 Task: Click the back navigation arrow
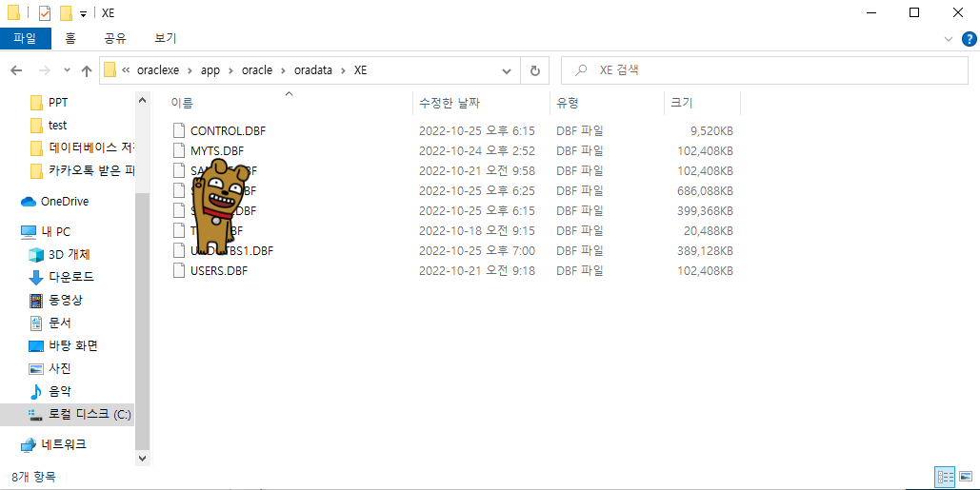17,70
